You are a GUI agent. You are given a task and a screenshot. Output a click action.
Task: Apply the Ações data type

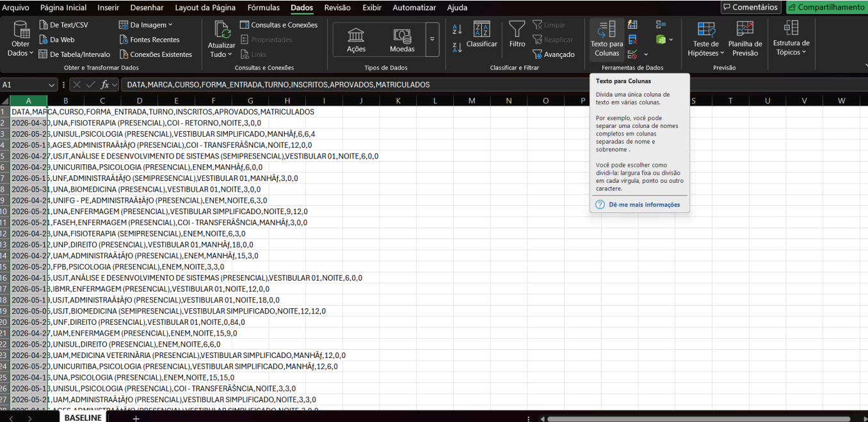(x=357, y=40)
